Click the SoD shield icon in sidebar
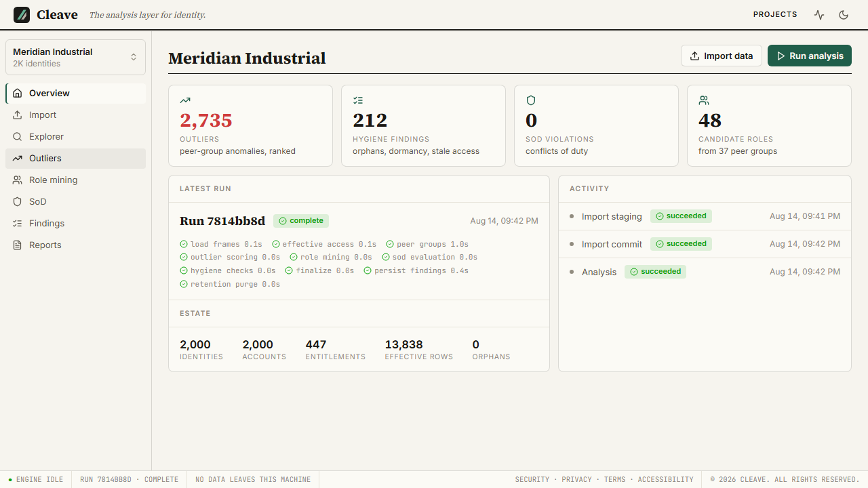The height and width of the screenshot is (488, 868). 18,202
